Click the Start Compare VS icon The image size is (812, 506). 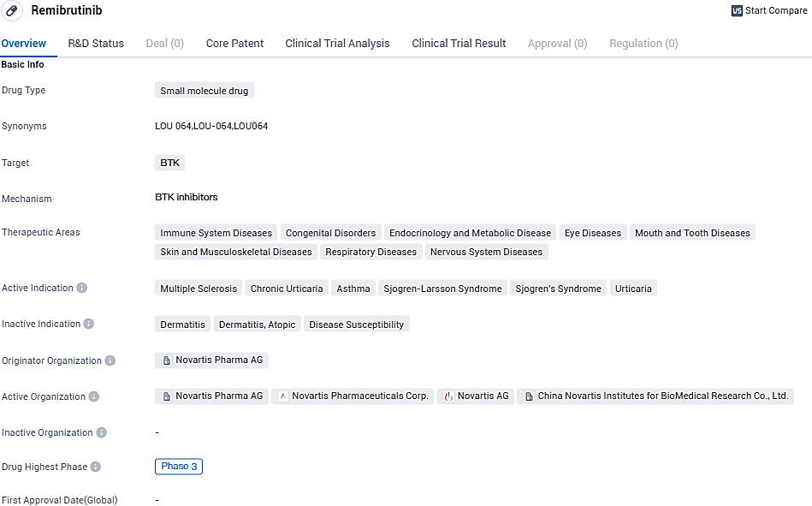(737, 11)
